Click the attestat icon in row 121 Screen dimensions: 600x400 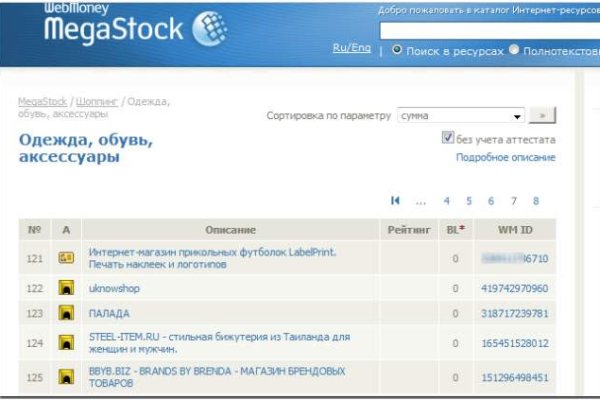[67, 258]
